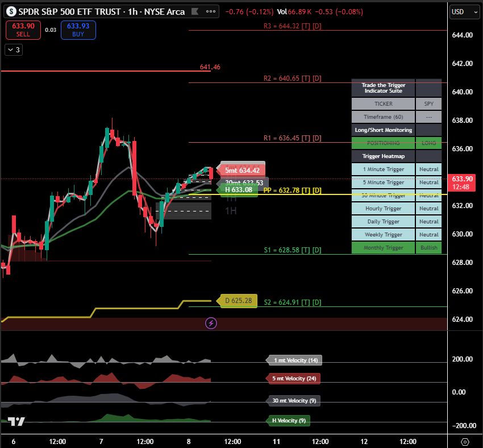483x448 pixels.
Task: Open chart settings gear icon
Action: [465, 442]
